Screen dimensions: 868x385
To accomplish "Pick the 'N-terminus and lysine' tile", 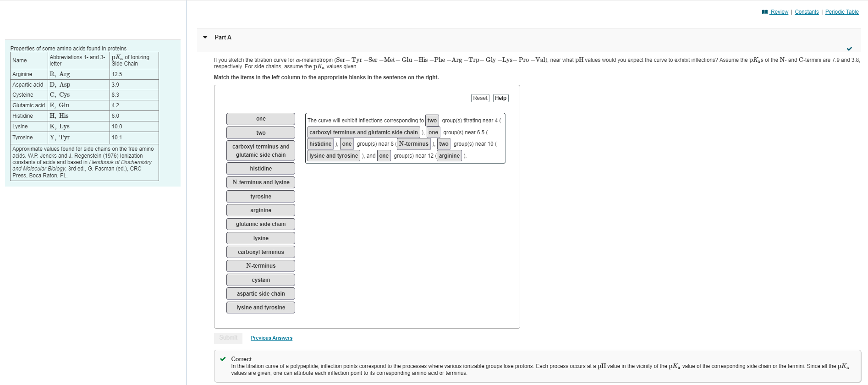I will pos(261,182).
